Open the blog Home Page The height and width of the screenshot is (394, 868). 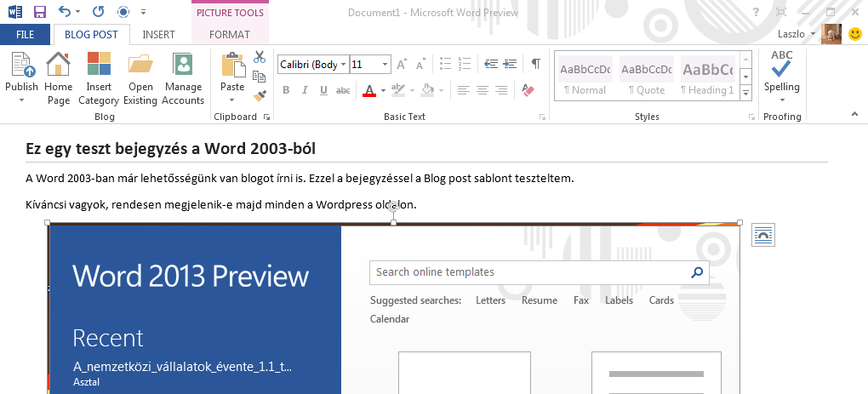(x=58, y=78)
